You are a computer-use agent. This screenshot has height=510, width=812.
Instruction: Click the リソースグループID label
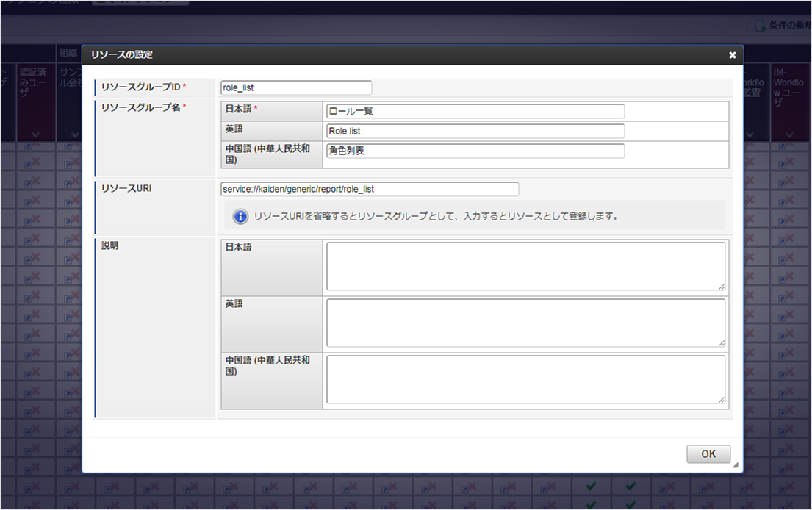(141, 87)
